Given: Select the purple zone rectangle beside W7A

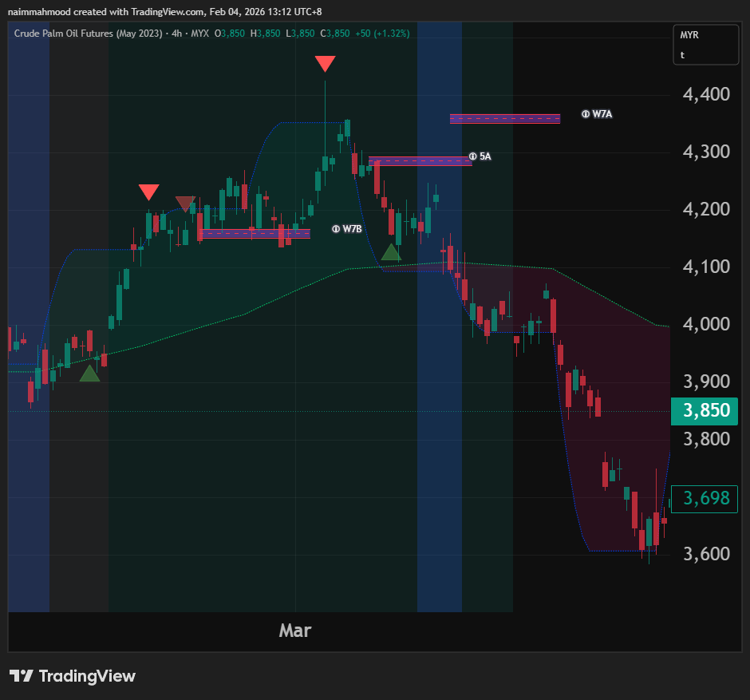Looking at the screenshot, I should pos(504,119).
